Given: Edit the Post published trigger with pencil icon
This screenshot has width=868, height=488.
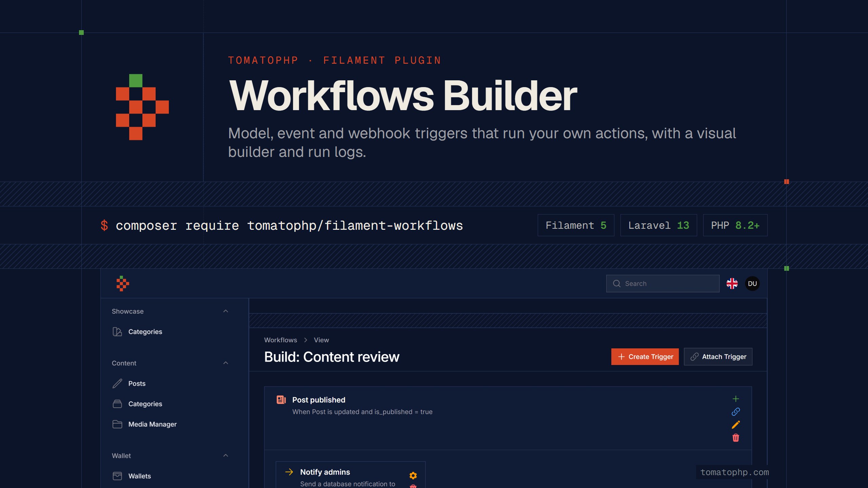Looking at the screenshot, I should (736, 425).
